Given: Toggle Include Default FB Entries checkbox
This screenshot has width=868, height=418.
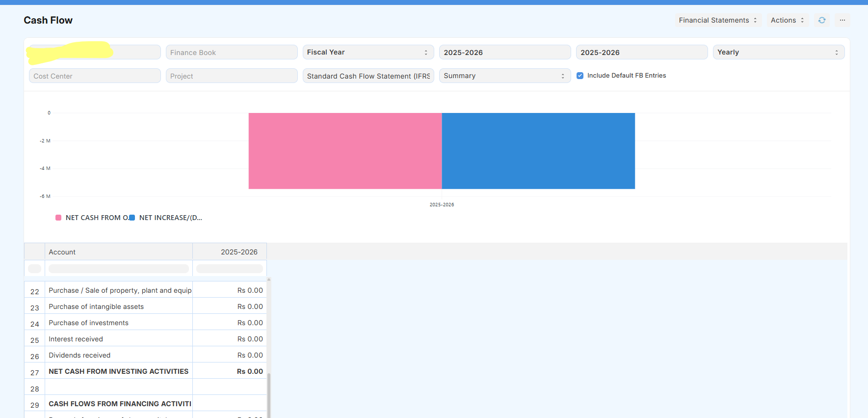Looking at the screenshot, I should [x=580, y=76].
